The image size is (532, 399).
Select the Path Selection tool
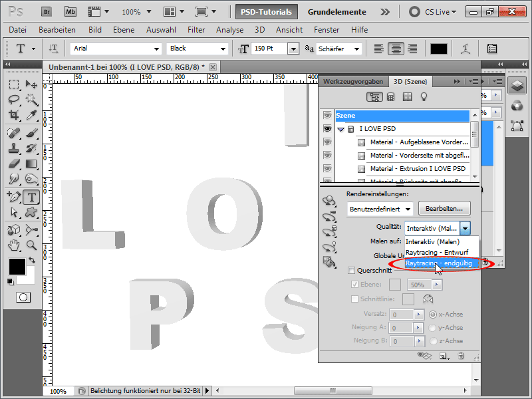click(13, 212)
